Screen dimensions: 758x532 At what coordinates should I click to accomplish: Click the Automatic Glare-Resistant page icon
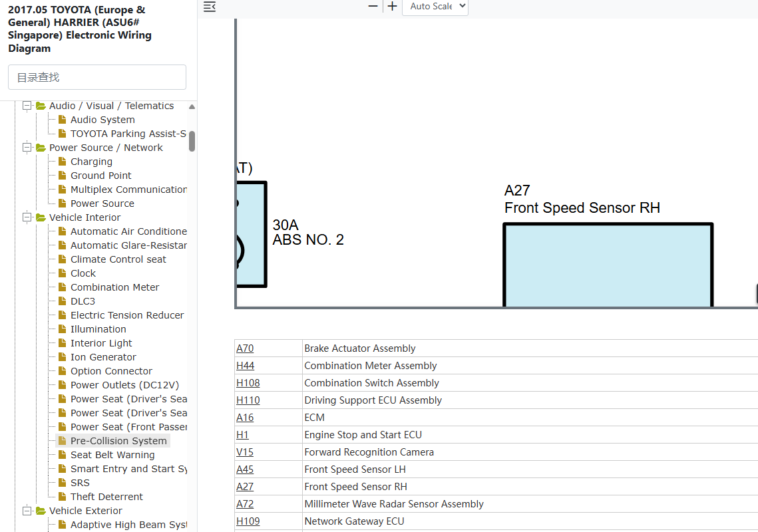pos(63,245)
